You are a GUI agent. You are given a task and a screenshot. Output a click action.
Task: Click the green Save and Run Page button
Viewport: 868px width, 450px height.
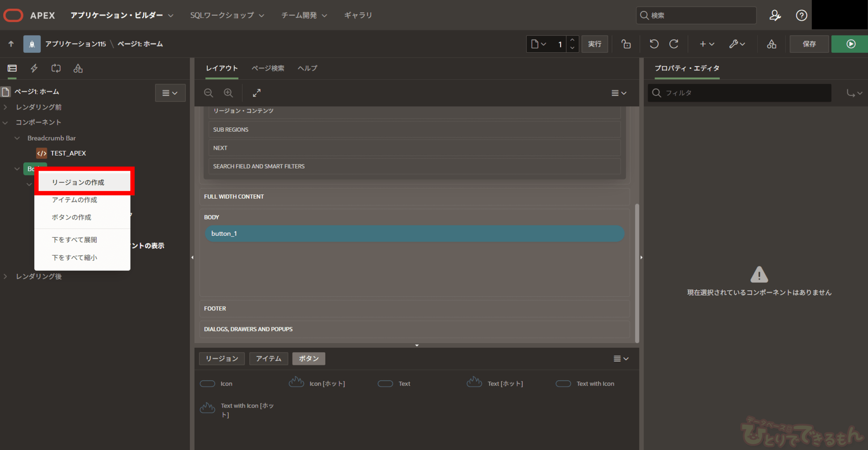850,44
